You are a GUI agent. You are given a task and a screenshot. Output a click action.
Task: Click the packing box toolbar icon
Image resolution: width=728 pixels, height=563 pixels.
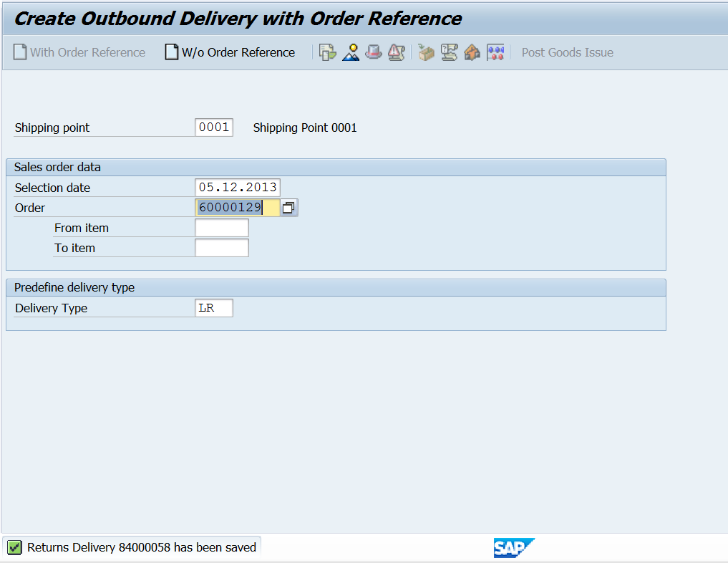pos(426,52)
